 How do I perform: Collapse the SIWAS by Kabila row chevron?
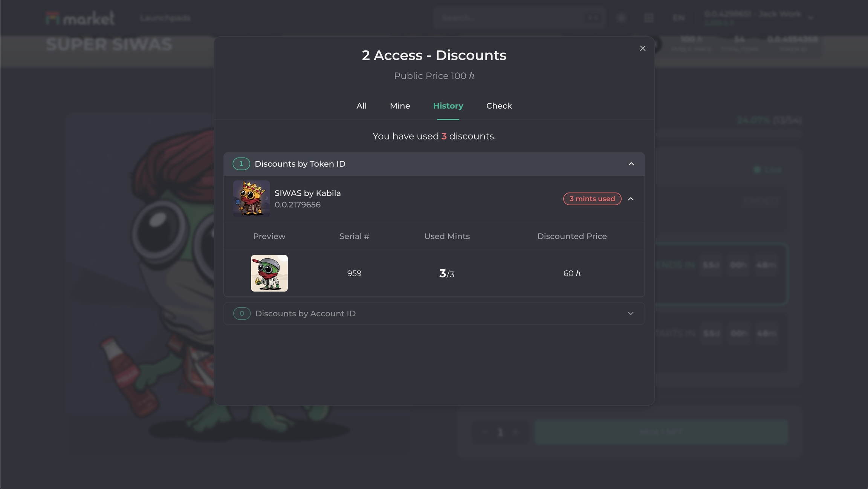point(631,199)
